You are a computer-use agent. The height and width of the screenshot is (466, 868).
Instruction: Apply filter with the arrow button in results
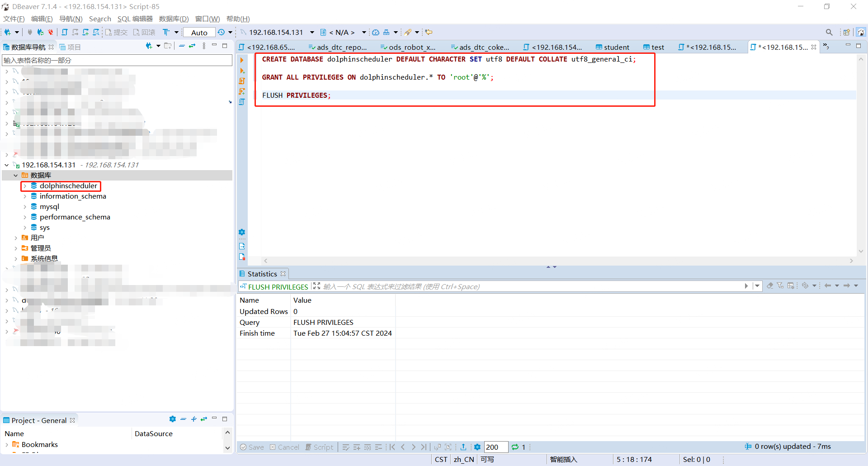point(746,286)
